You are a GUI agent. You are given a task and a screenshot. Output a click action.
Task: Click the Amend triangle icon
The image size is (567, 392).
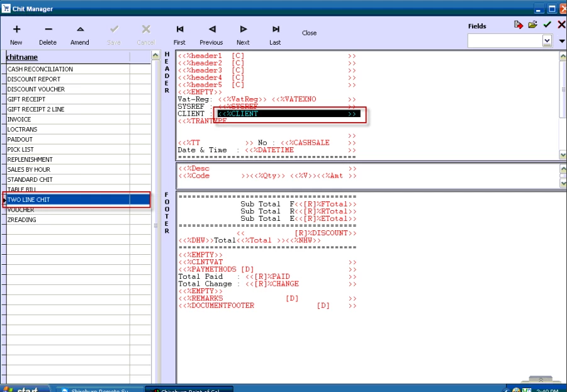81,30
